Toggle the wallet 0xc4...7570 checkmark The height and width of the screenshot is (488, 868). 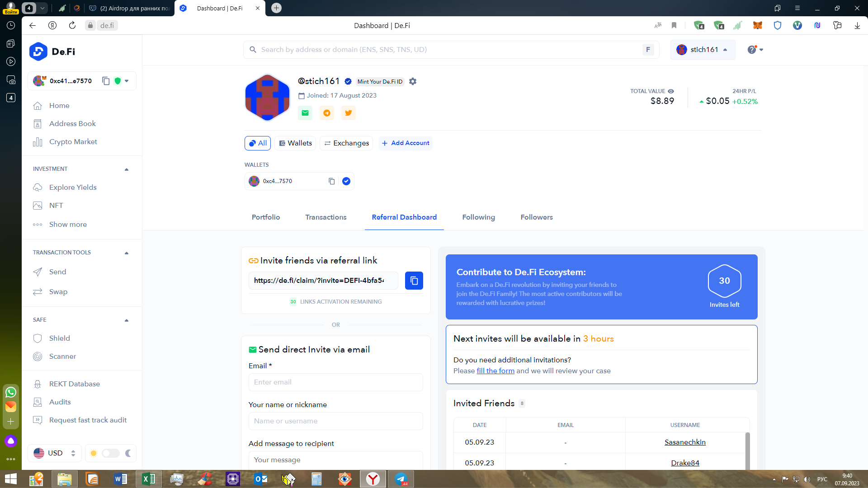tap(346, 181)
